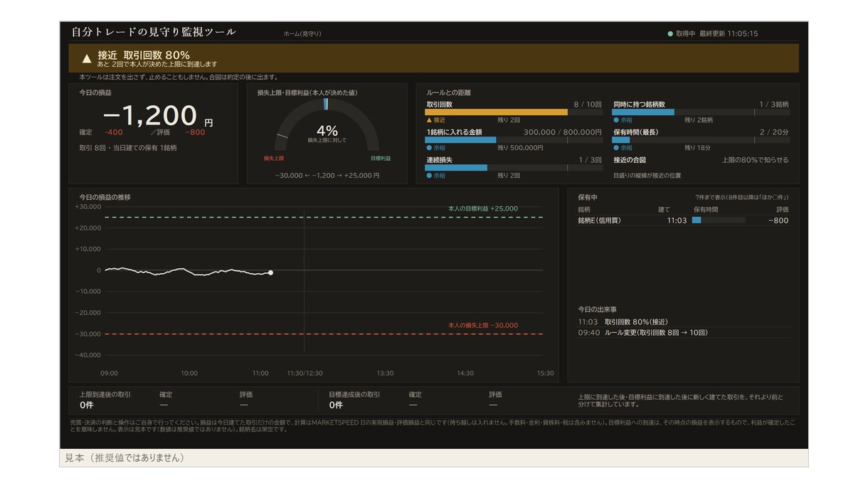The height and width of the screenshot is (488, 868).
Task: Click the white current-point marker on the chart
Action: [270, 272]
